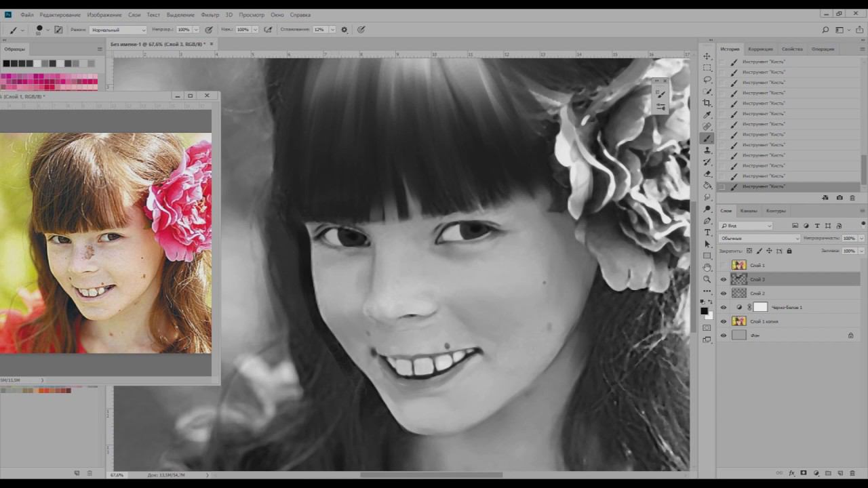868x488 pixels.
Task: Hide layer Слой 2 via eye icon
Action: tap(724, 293)
